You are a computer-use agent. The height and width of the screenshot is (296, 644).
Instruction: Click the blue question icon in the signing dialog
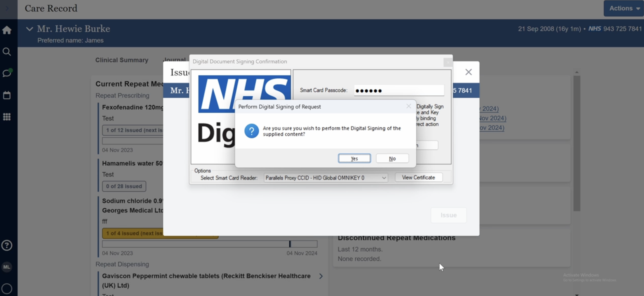[251, 131]
